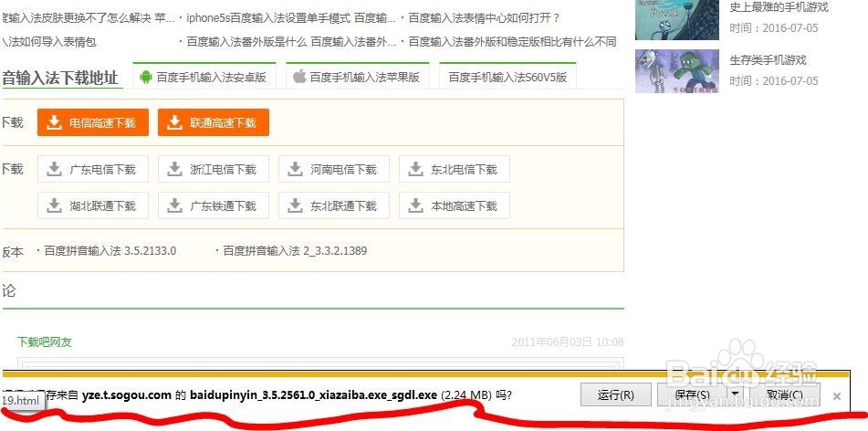868x431 pixels.
Task: Open the 百度手机输入法苹果版 tab
Action: click(358, 76)
